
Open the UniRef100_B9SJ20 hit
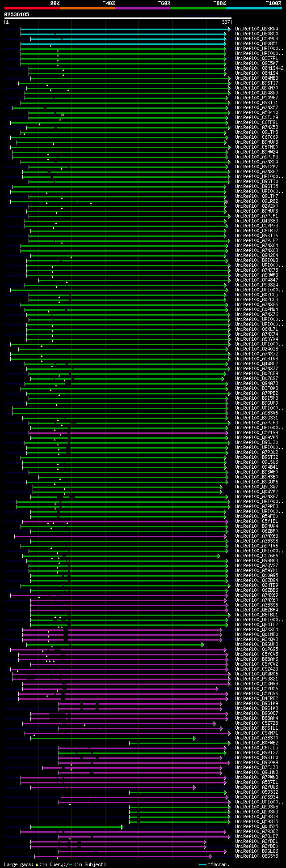[257, 443]
